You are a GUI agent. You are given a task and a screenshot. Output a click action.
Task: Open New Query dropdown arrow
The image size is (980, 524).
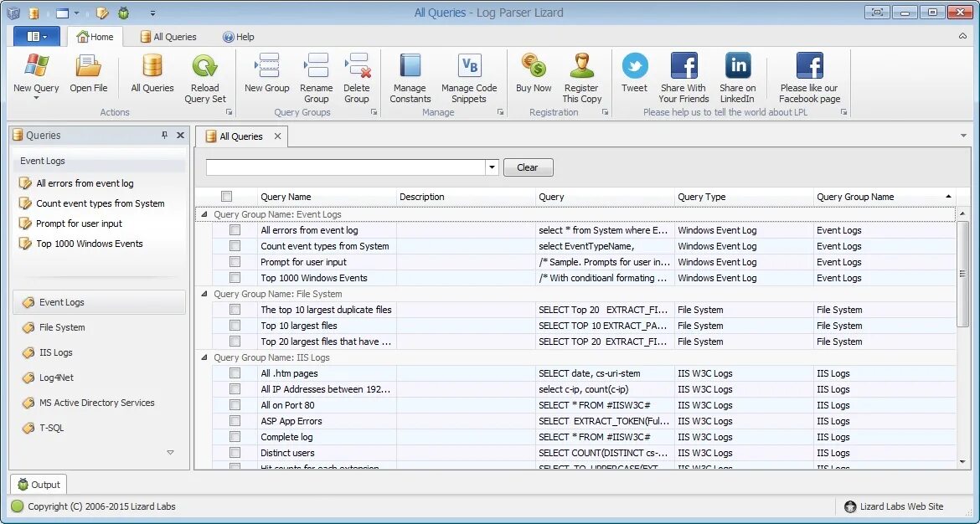coord(36,98)
